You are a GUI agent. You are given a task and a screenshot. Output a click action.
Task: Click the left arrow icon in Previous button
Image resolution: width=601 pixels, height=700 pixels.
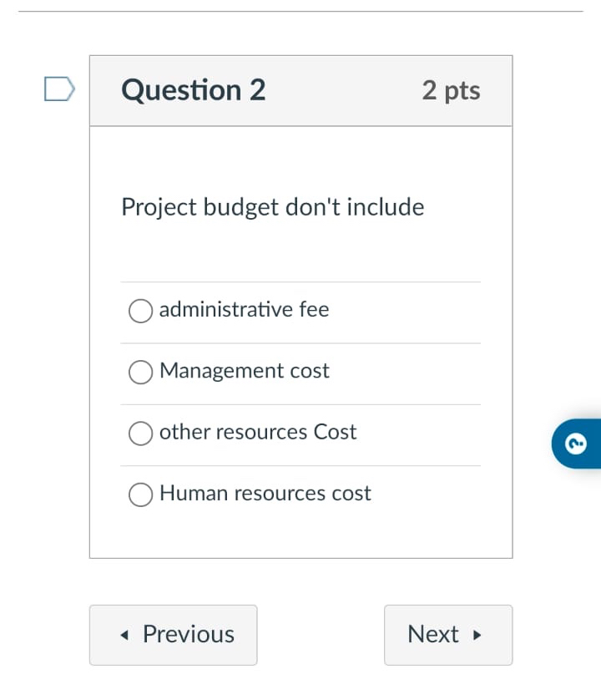(124, 635)
